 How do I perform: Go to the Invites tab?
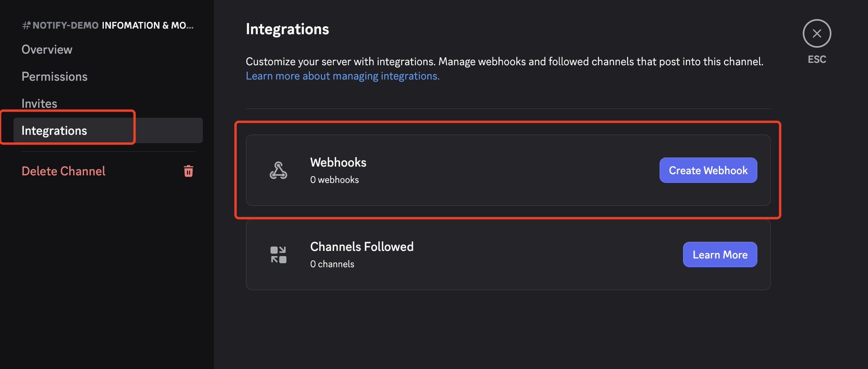point(39,103)
